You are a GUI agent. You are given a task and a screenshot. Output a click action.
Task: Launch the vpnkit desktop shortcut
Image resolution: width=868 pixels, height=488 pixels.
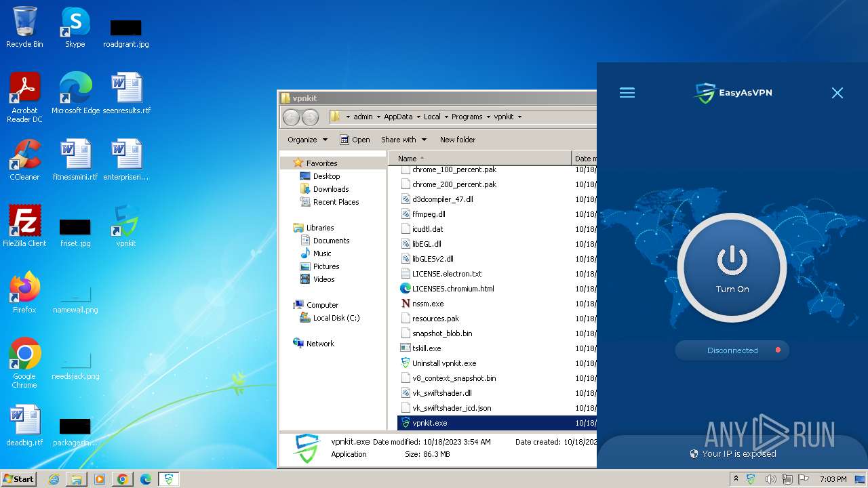(x=126, y=226)
